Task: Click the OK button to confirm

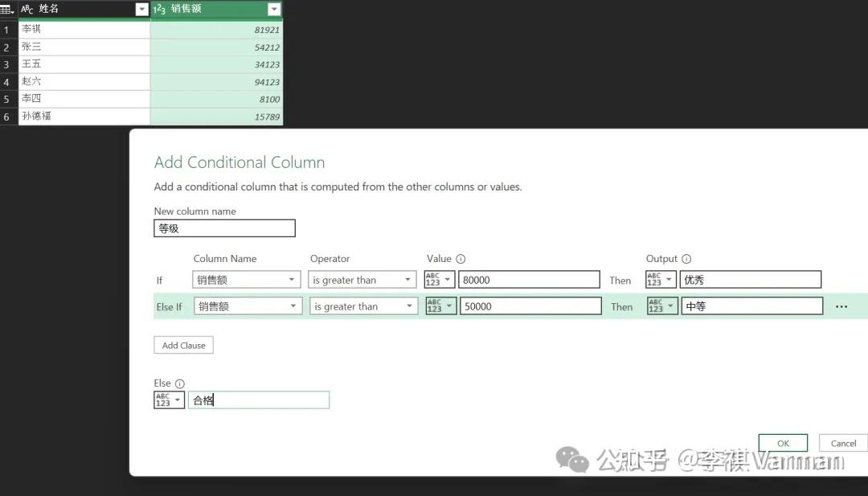Action: 782,443
